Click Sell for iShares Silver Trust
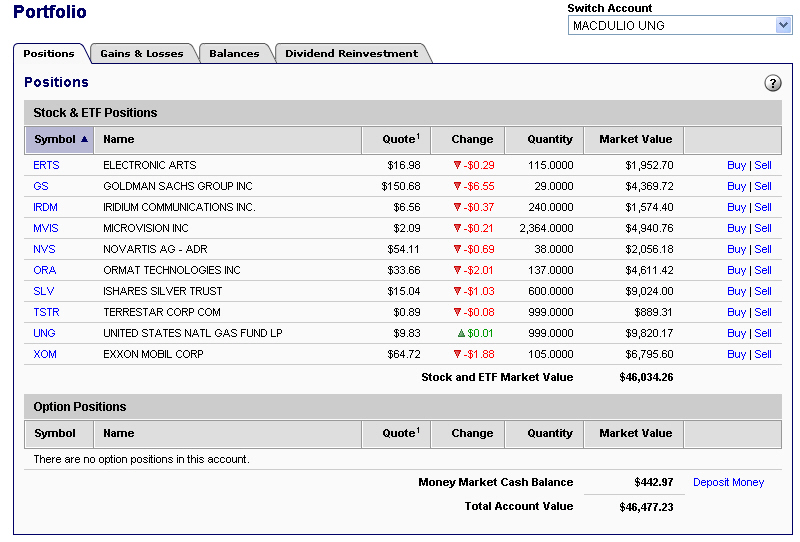This screenshot has height=542, width=800. click(763, 291)
